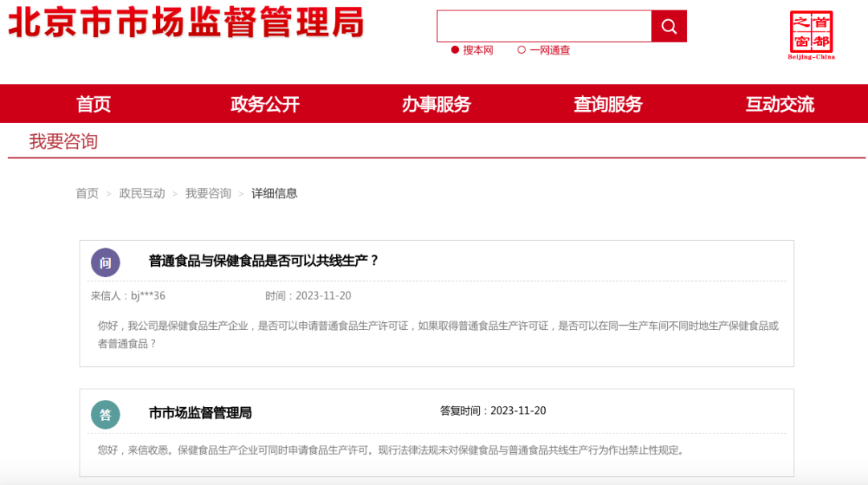The height and width of the screenshot is (485, 868).
Task: Click the question time 时间：2023-11-20
Action: tap(308, 295)
